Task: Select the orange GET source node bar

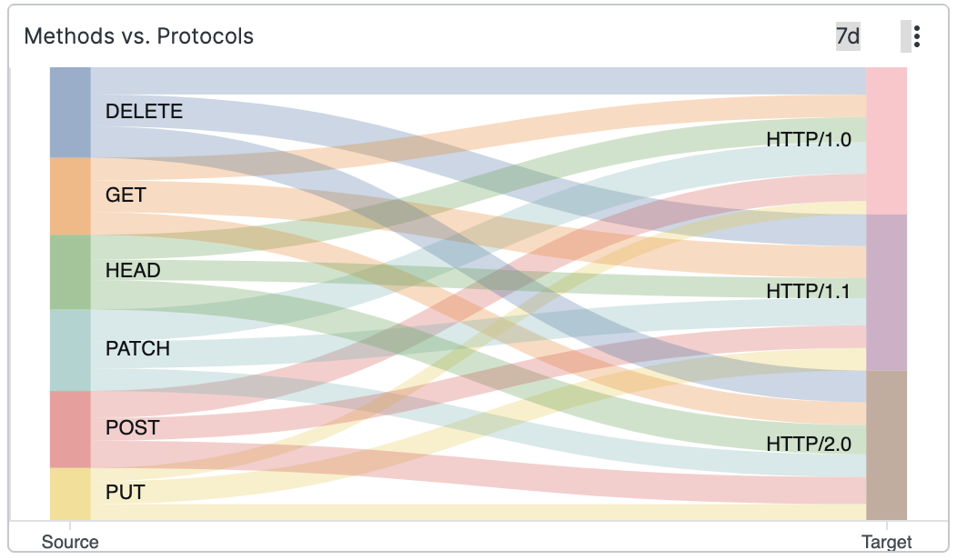Action: (x=70, y=195)
